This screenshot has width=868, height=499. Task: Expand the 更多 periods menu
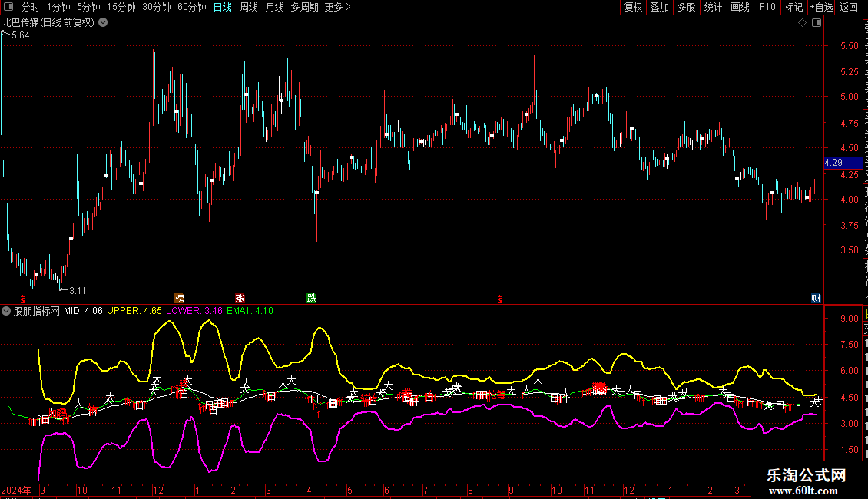point(337,7)
